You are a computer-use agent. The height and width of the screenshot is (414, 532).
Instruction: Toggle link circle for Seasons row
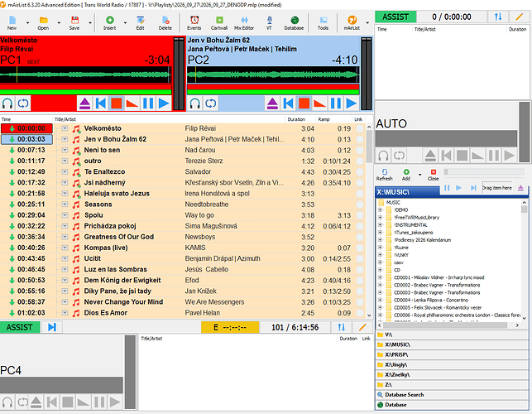(360, 205)
